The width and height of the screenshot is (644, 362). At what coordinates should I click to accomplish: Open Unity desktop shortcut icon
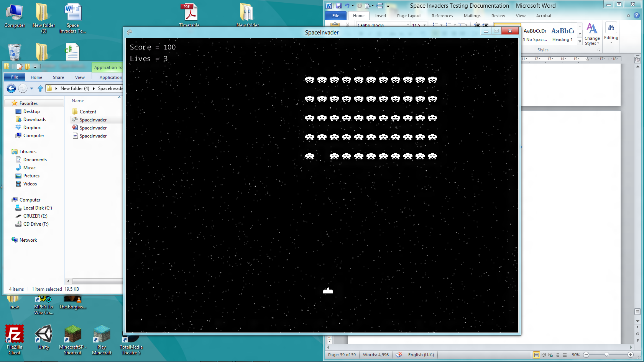pyautogui.click(x=44, y=337)
